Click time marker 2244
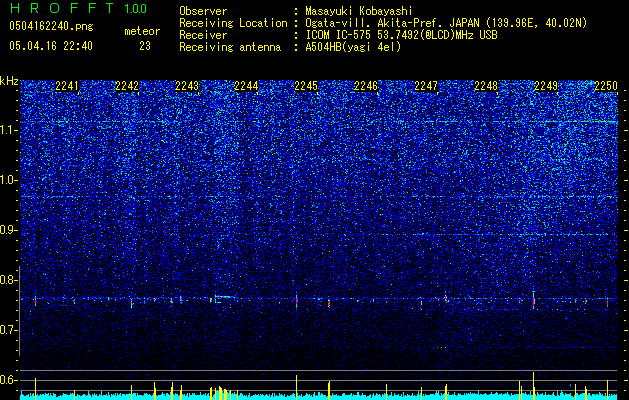The height and width of the screenshot is (400, 629). [246, 86]
